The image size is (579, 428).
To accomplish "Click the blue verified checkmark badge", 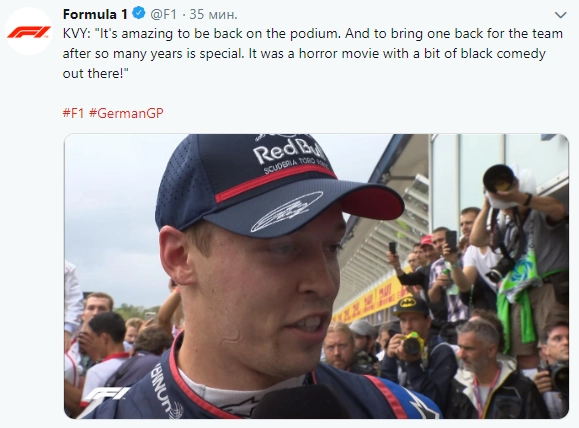I will tap(138, 14).
